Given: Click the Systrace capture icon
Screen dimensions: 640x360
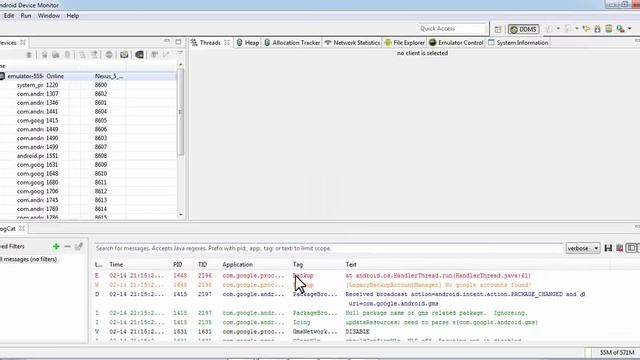Looking at the screenshot, I should (x=154, y=55).
